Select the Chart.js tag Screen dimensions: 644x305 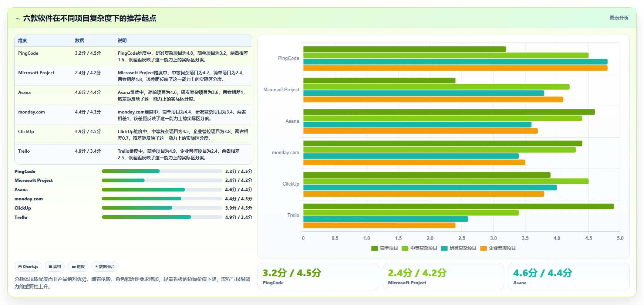click(28, 267)
